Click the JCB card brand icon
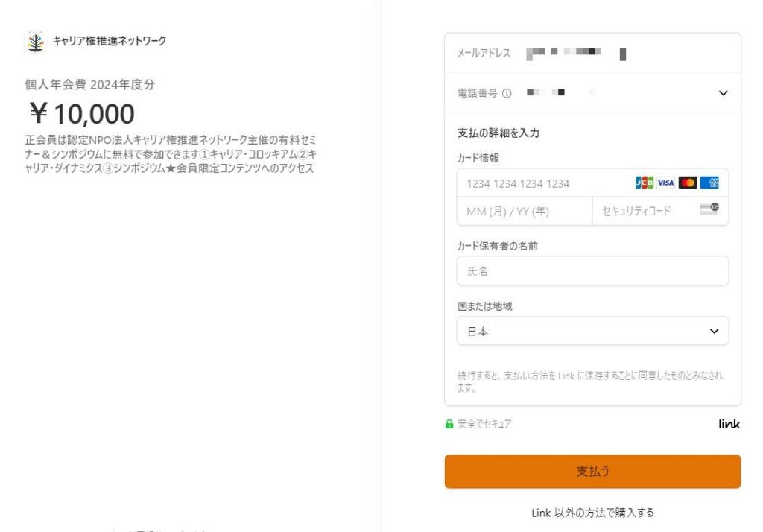The height and width of the screenshot is (532, 763). [645, 183]
